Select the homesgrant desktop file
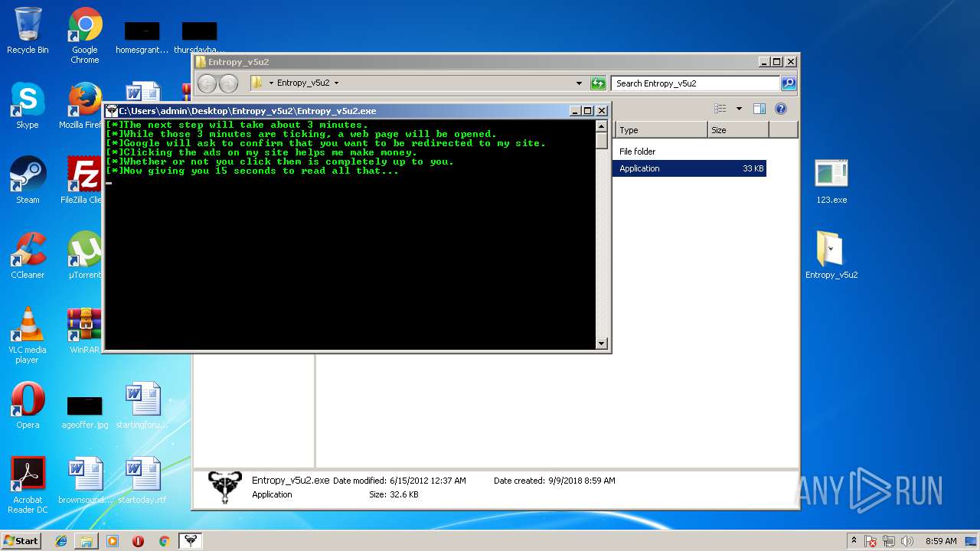Image resolution: width=980 pixels, height=551 pixels. point(142,37)
